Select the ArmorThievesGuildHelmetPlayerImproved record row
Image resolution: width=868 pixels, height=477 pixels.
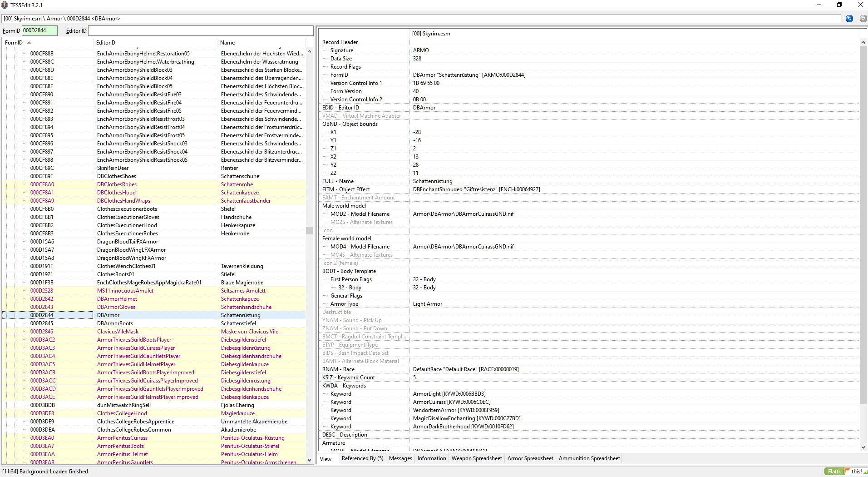(x=154, y=397)
